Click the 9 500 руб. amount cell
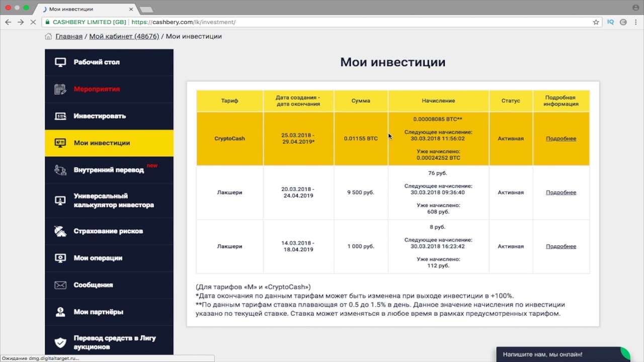This screenshot has height=362, width=644. coord(361,193)
